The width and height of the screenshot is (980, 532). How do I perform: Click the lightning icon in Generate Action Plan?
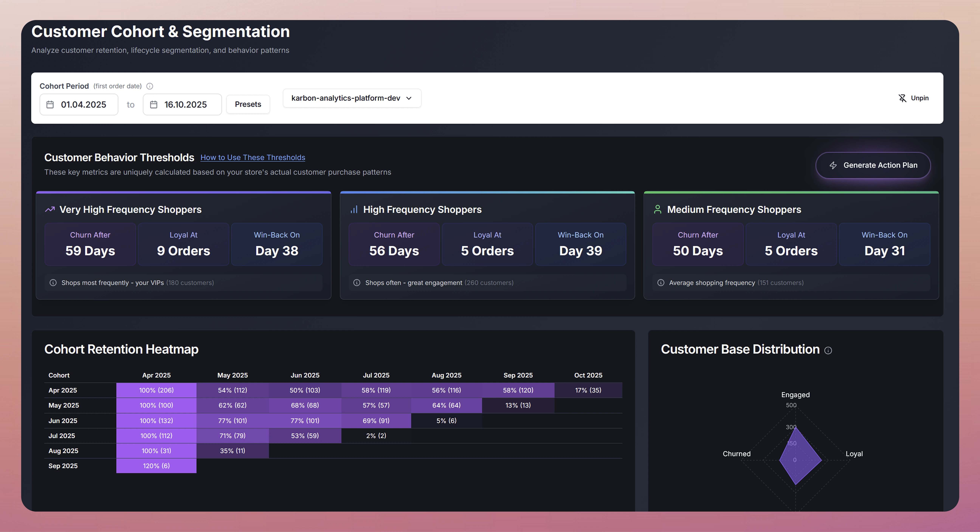pos(833,166)
